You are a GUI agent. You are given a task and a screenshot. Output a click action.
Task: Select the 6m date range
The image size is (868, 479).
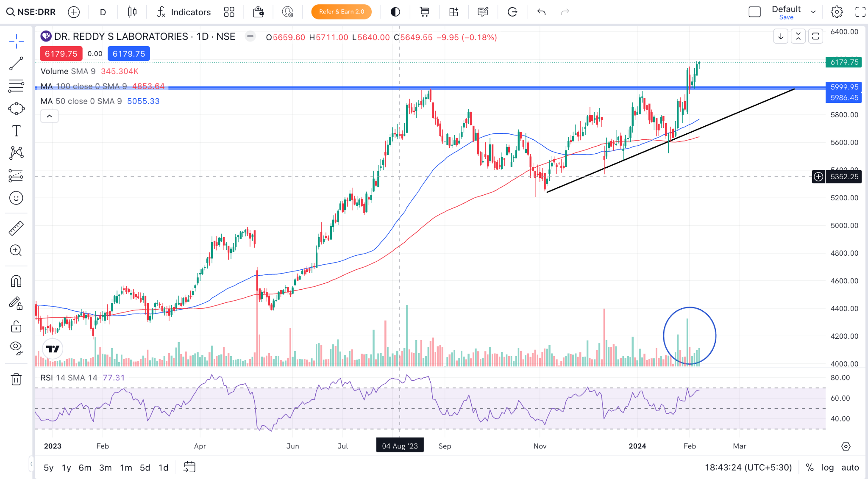tap(85, 468)
